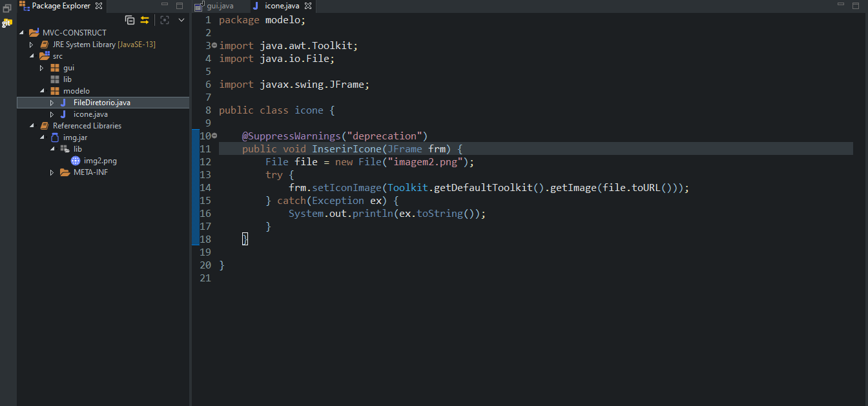The height and width of the screenshot is (406, 868).
Task: Collapse all items in Package Explorer
Action: click(x=130, y=20)
